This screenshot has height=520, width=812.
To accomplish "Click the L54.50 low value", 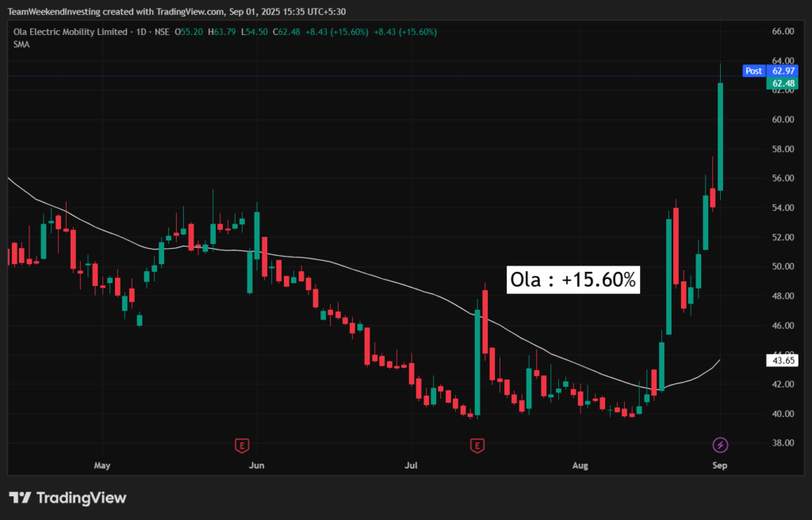I will coord(254,32).
